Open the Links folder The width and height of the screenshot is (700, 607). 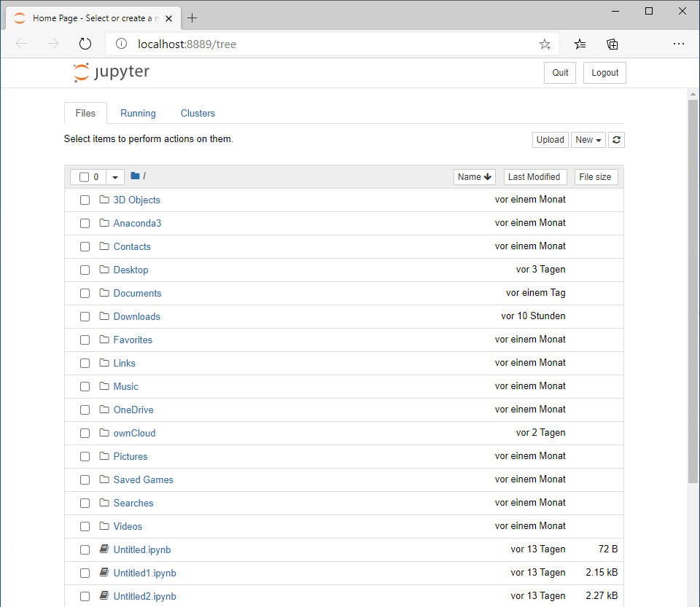(124, 363)
